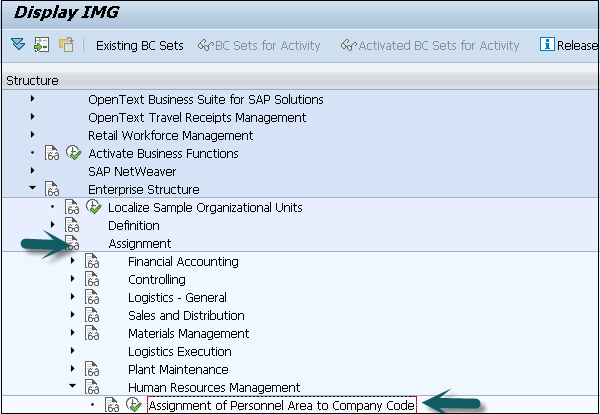Image resolution: width=600 pixels, height=414 pixels.
Task: Open documentation icon beside Financial Accounting
Action: (x=93, y=262)
